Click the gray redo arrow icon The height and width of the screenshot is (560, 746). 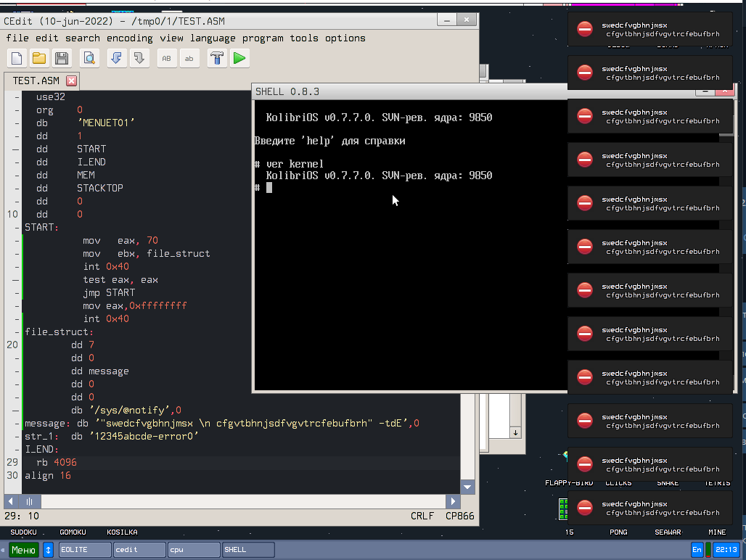coord(139,58)
